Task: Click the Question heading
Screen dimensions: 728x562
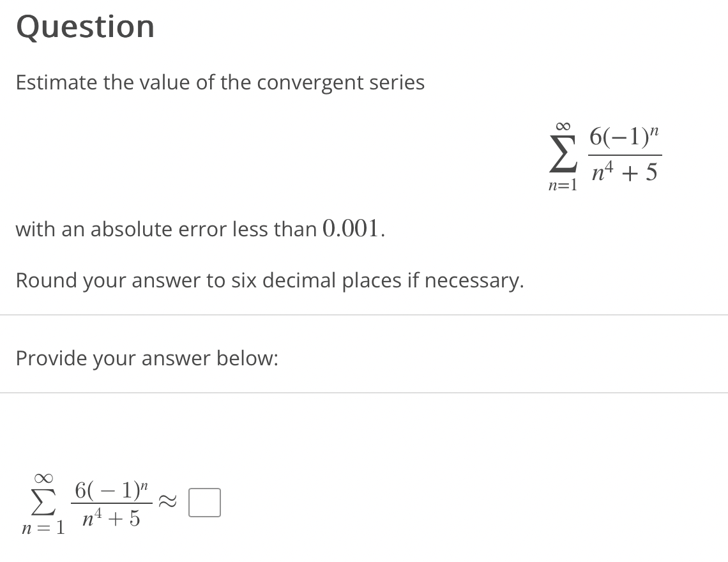Action: [85, 27]
